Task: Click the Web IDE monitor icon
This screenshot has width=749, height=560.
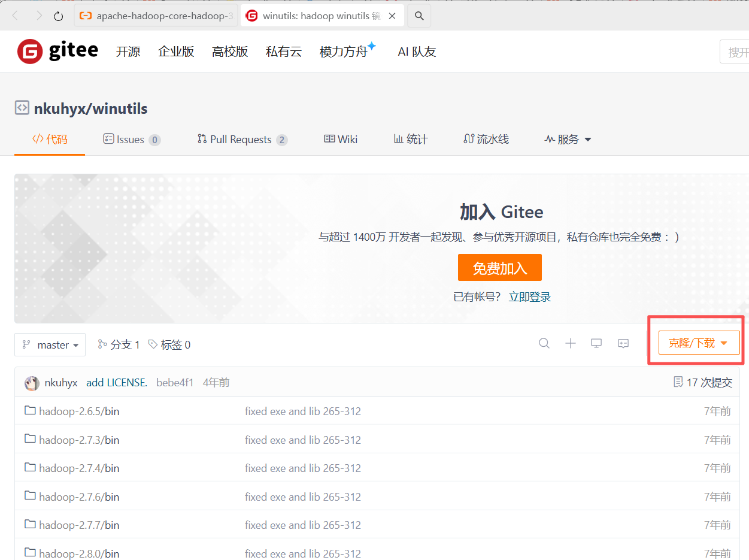Action: click(x=596, y=343)
